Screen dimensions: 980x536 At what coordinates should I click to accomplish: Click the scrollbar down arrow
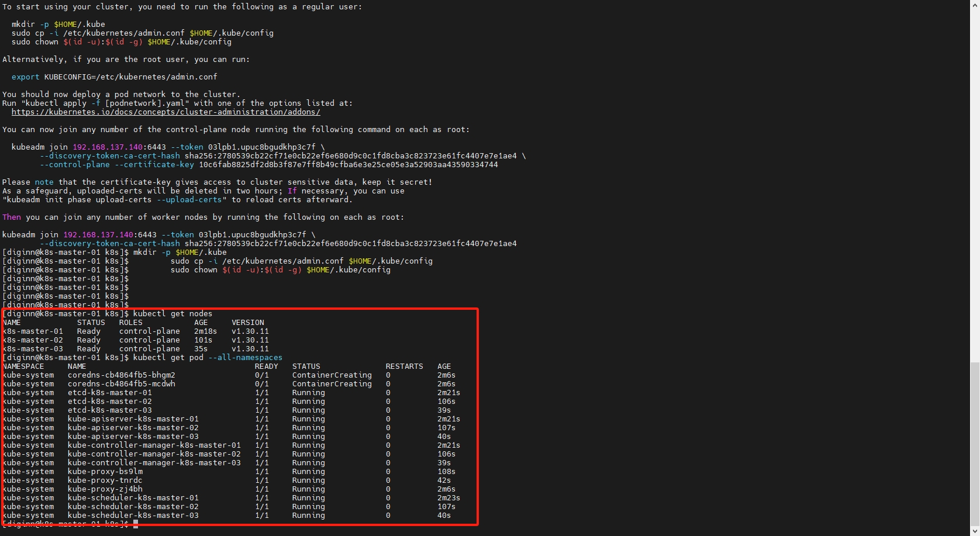pos(974,532)
